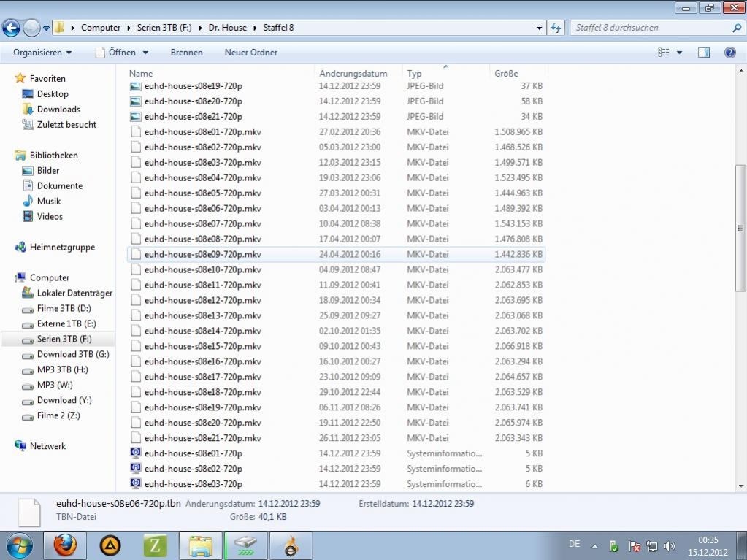The height and width of the screenshot is (560, 747).
Task: Click the Öffnen toolbar button
Action: click(116, 53)
